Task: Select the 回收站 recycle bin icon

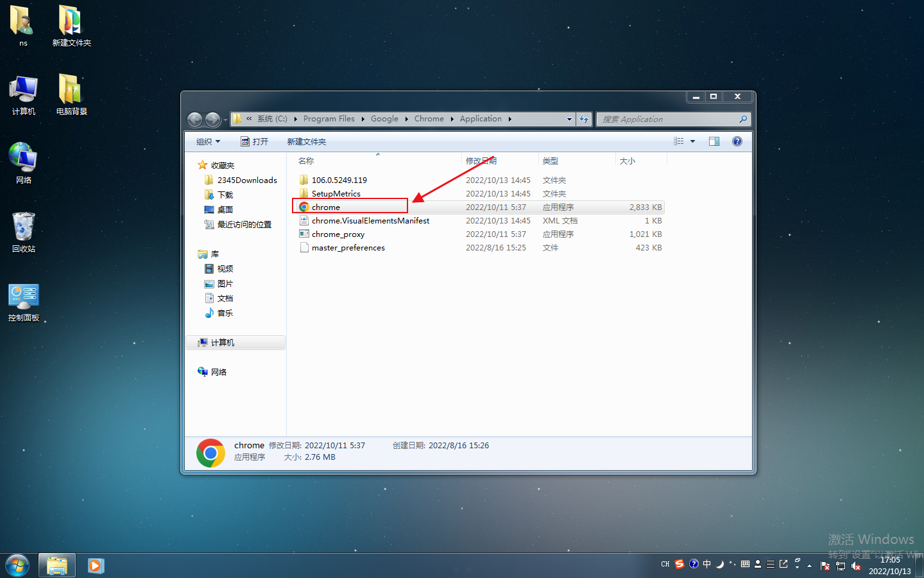Action: [x=24, y=227]
